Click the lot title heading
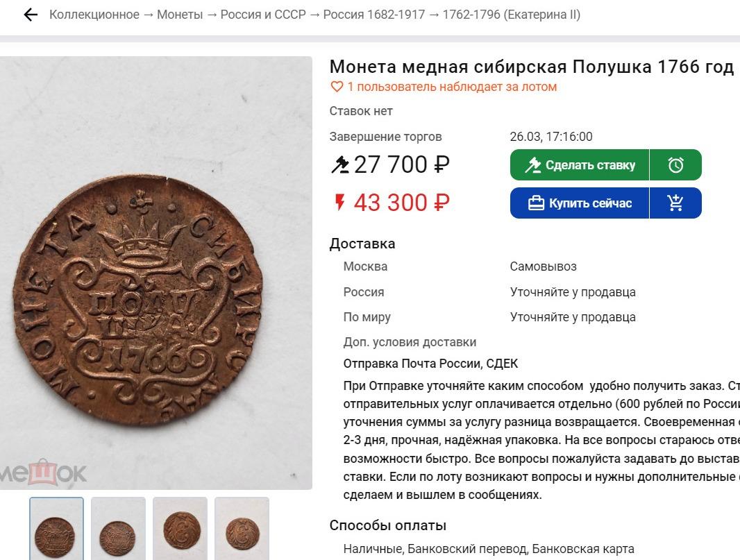This screenshot has height=560, width=740. [x=531, y=67]
